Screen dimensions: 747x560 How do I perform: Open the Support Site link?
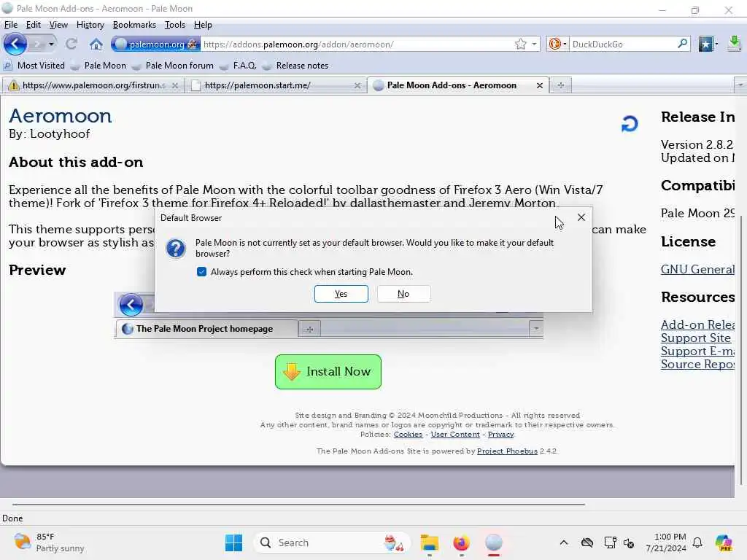click(x=695, y=338)
